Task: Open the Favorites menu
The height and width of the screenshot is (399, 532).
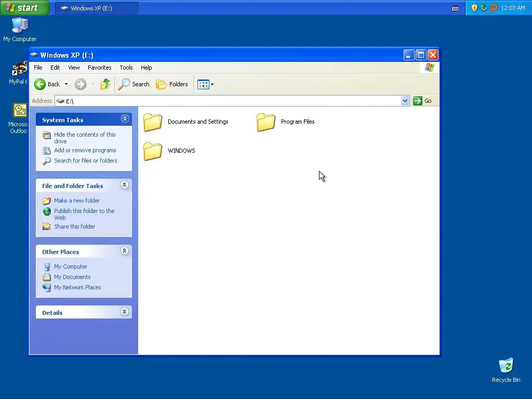Action: [x=99, y=68]
